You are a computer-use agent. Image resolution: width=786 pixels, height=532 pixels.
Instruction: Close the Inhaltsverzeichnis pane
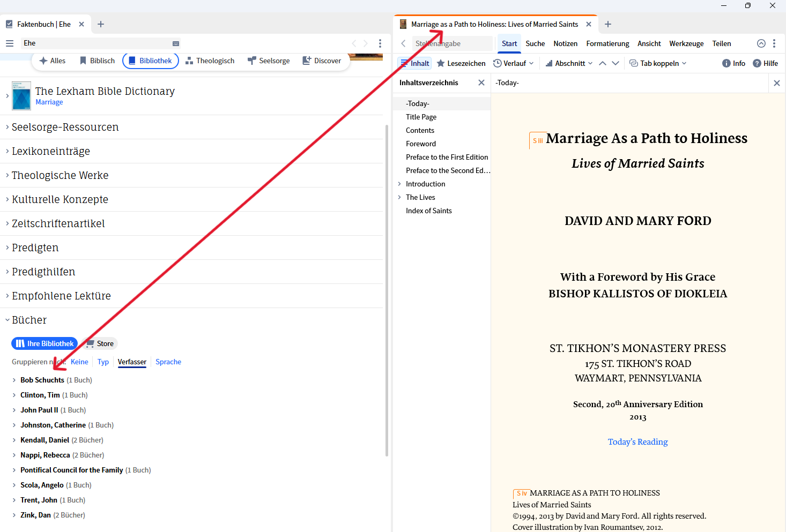pos(481,83)
